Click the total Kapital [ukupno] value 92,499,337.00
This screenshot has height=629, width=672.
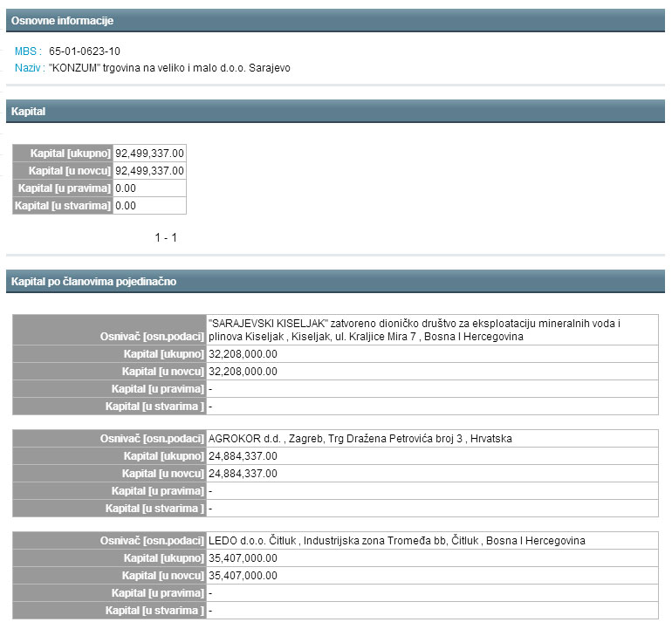click(x=149, y=154)
